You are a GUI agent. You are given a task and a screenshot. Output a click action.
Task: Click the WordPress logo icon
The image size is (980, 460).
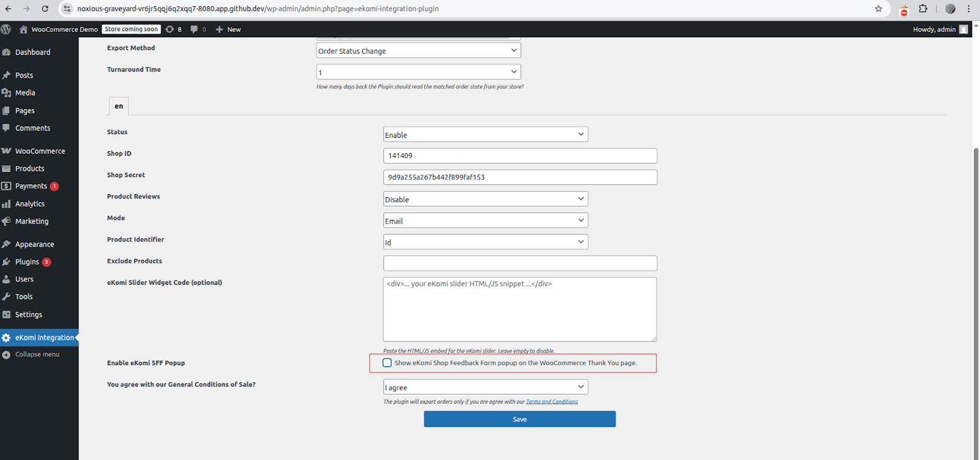(6, 29)
